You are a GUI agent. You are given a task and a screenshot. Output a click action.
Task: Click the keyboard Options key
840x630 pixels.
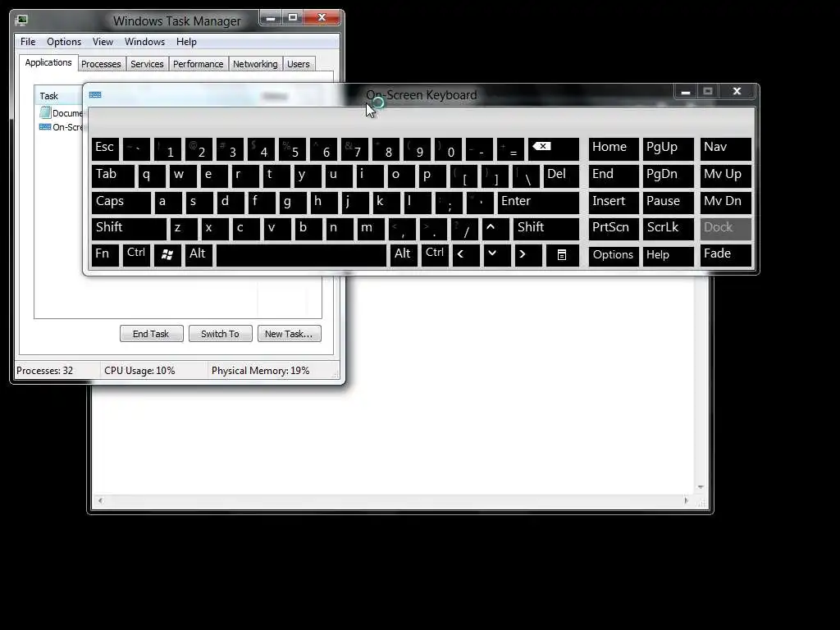click(x=614, y=255)
